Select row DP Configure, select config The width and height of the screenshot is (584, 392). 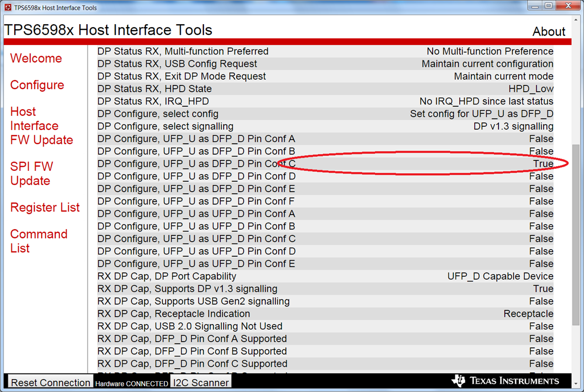[x=325, y=114]
